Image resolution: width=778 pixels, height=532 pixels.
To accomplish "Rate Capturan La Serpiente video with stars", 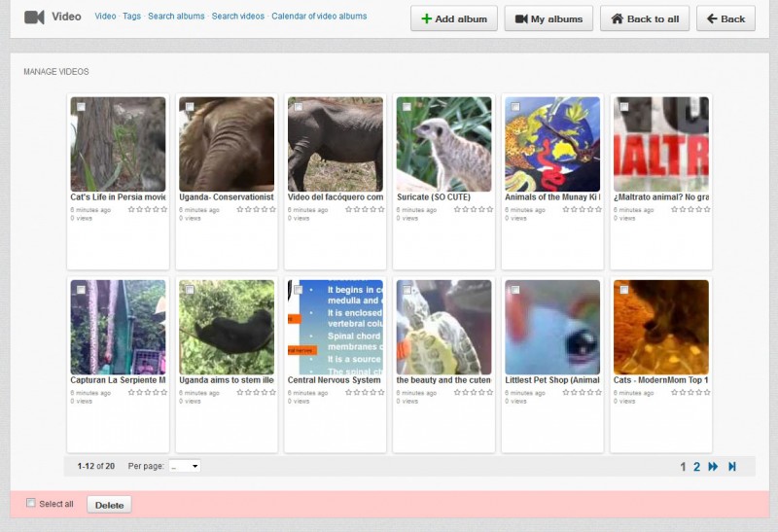I will (x=148, y=392).
